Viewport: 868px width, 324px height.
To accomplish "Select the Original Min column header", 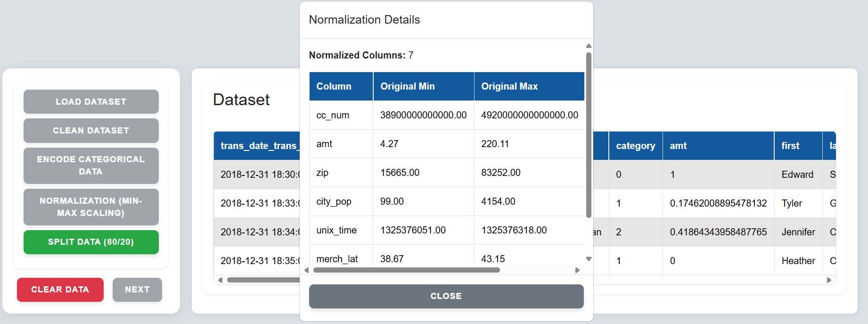I will tap(424, 86).
